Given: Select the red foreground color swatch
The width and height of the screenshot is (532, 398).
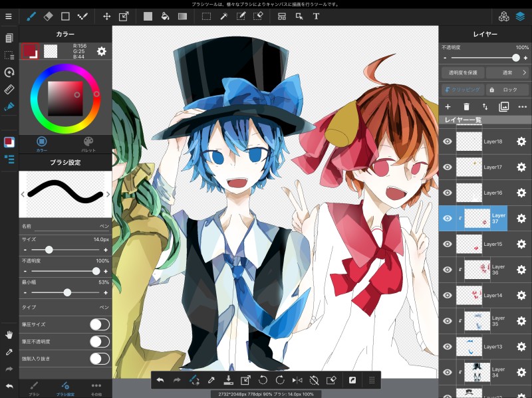Looking at the screenshot, I should [x=30, y=51].
